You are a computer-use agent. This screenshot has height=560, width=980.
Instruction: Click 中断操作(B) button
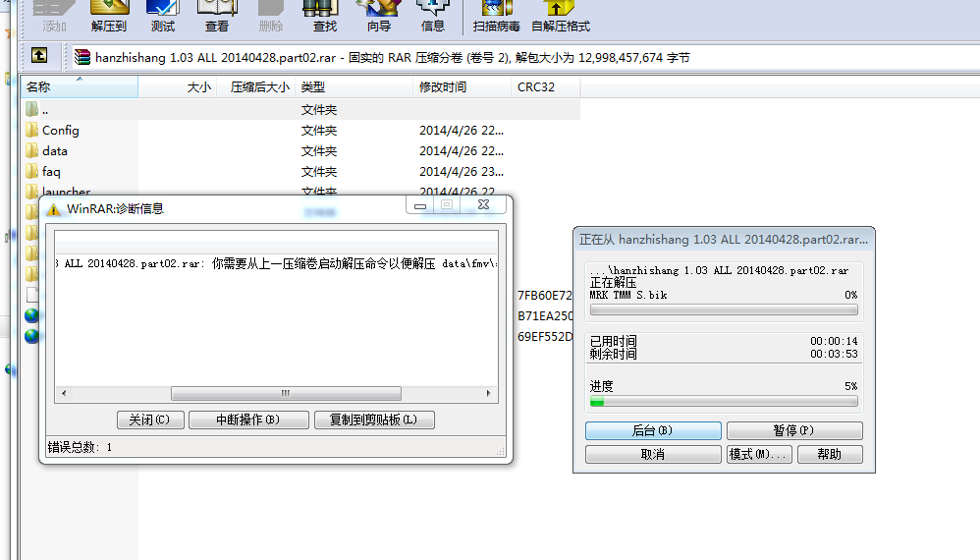tap(248, 420)
